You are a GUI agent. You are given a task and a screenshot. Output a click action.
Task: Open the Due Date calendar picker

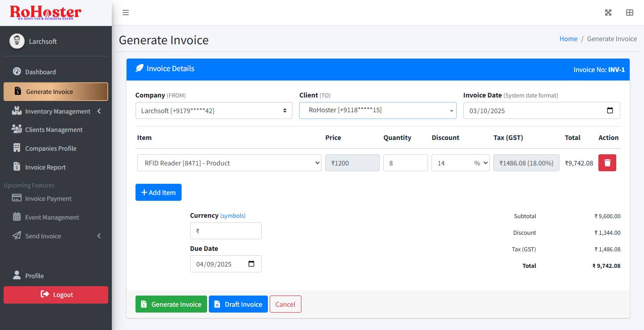click(252, 264)
